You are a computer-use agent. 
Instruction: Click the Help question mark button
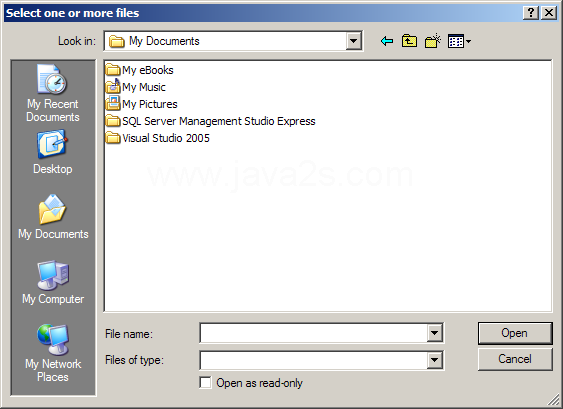point(531,13)
